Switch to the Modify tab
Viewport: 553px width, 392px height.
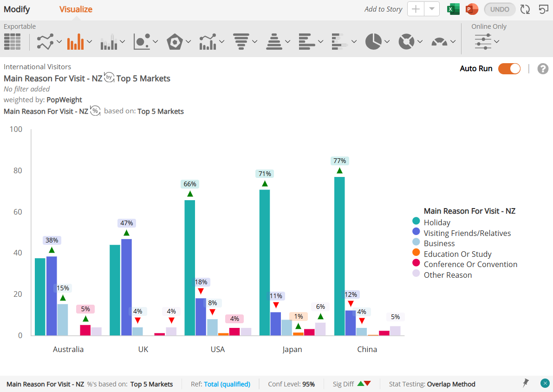pyautogui.click(x=17, y=9)
